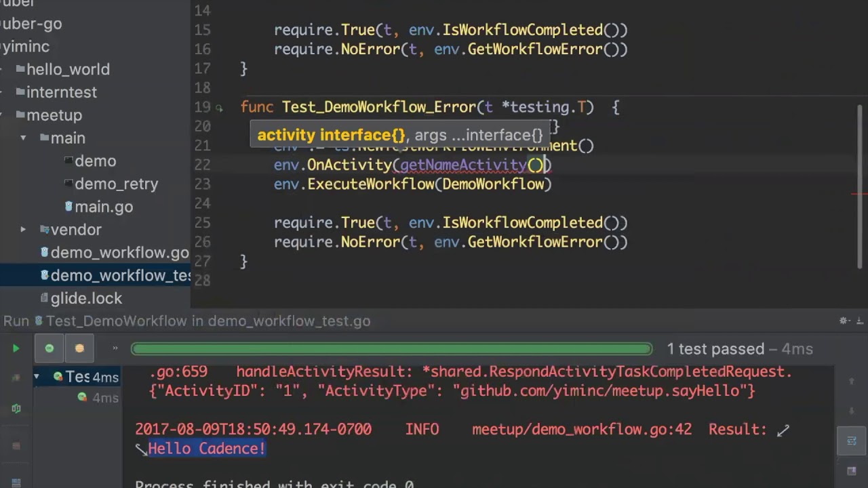
Task: Open demo_workflow_test file in tree
Action: (x=119, y=276)
